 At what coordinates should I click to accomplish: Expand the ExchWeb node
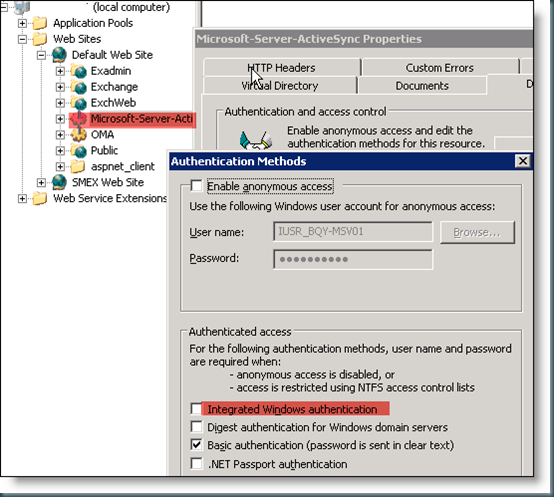click(x=60, y=103)
